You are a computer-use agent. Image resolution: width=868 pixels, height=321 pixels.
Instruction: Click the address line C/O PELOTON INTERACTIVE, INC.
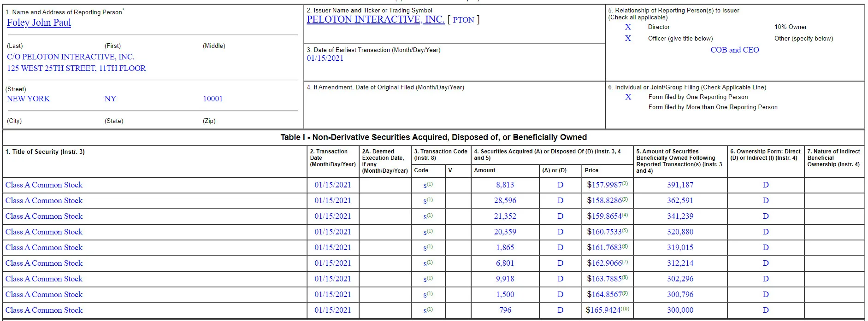(71, 57)
